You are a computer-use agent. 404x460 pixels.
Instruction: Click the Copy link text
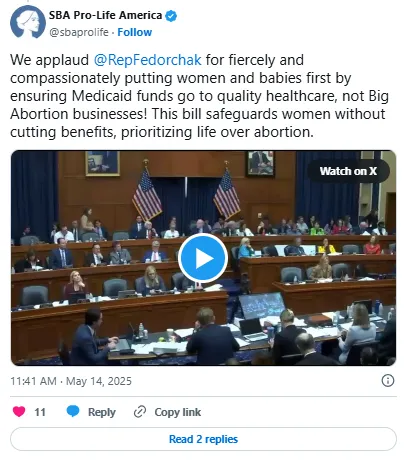(178, 412)
